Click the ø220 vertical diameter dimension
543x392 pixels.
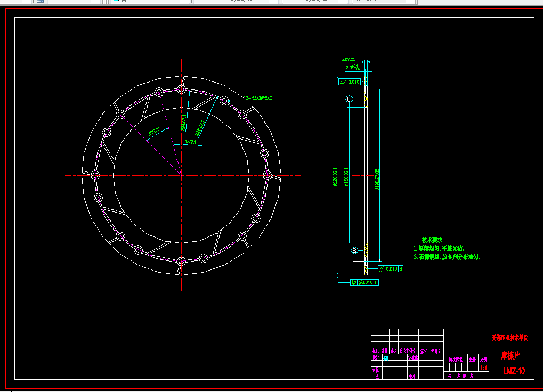[x=335, y=177]
